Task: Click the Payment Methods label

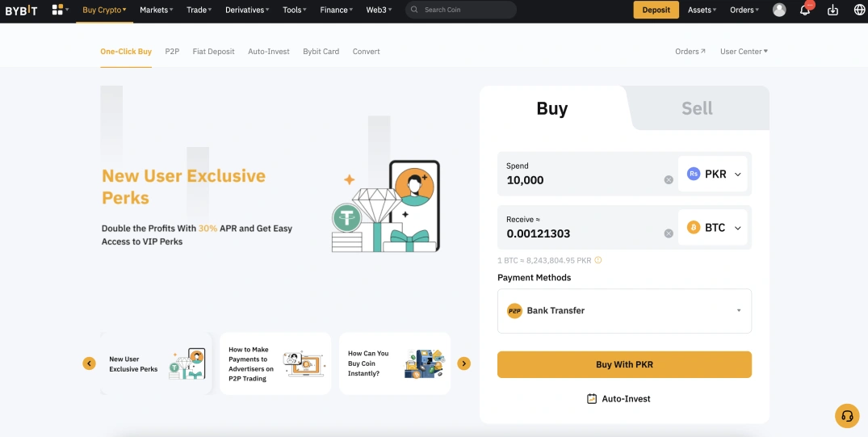Action: tap(535, 278)
